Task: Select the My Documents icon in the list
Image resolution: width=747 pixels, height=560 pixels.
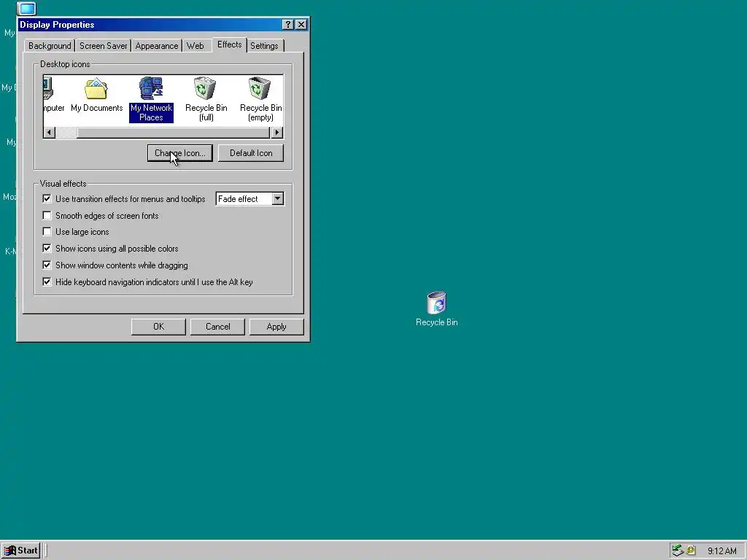Action: pyautogui.click(x=97, y=96)
